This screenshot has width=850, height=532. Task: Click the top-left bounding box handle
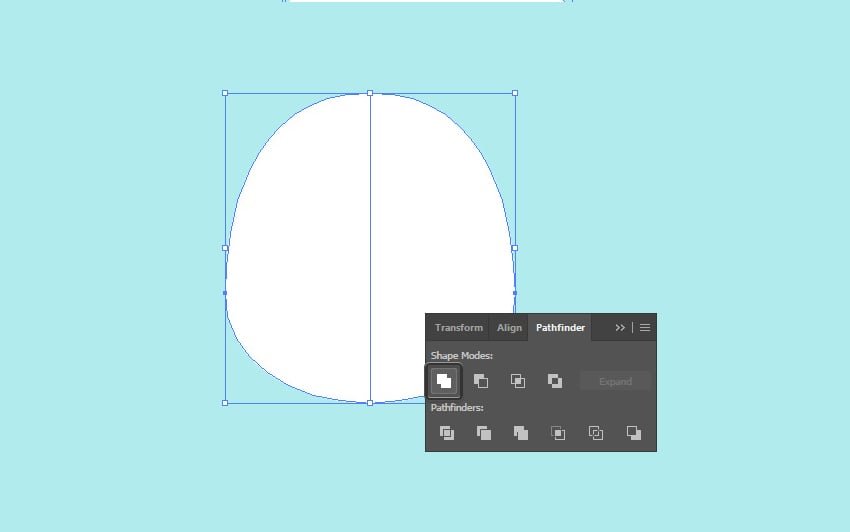(225, 93)
